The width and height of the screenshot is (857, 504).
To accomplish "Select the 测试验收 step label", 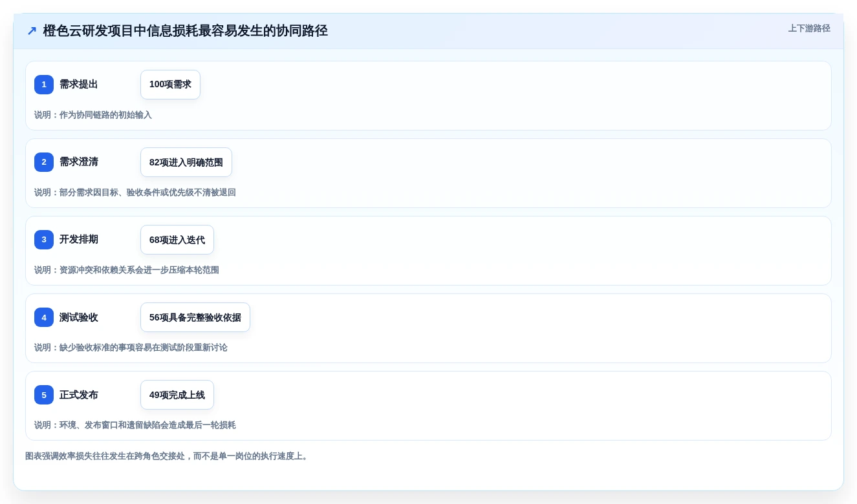I will [x=79, y=317].
